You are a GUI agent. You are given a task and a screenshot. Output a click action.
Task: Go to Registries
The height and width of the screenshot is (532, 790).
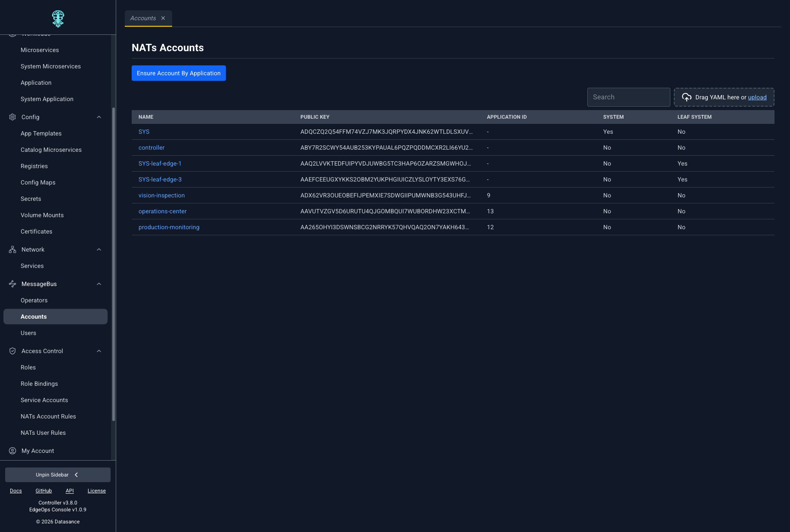[x=34, y=166]
